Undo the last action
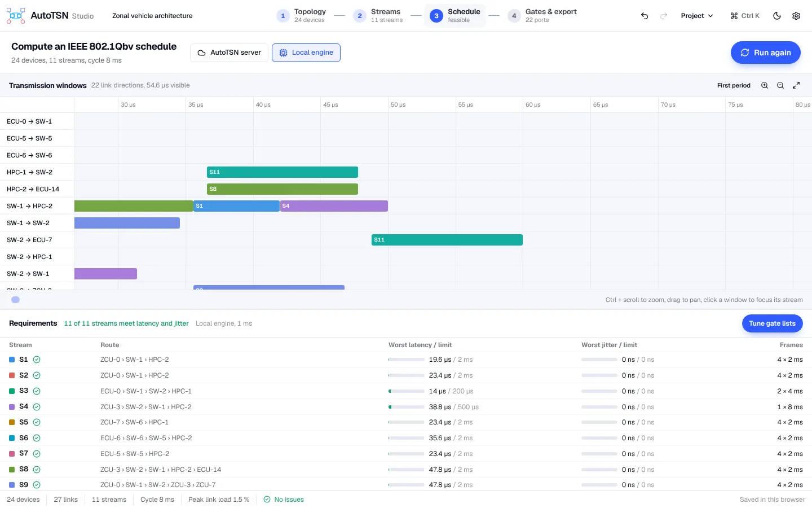812x508 pixels. tap(645, 16)
